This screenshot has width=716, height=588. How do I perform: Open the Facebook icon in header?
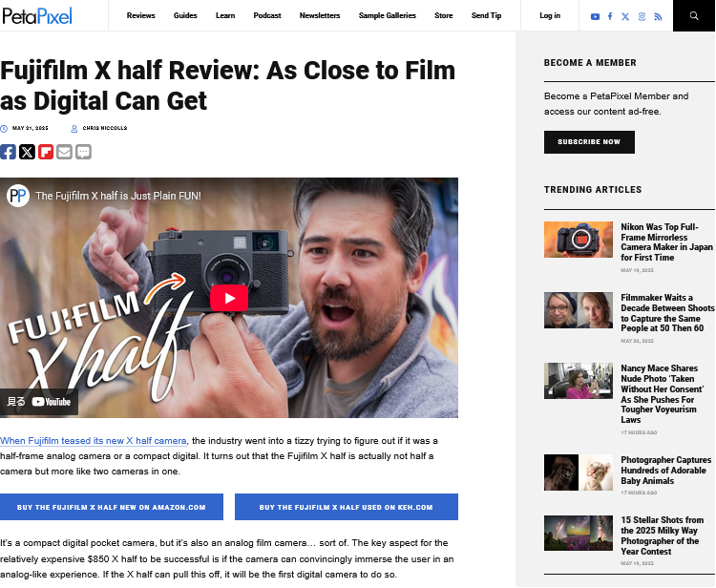pyautogui.click(x=610, y=16)
